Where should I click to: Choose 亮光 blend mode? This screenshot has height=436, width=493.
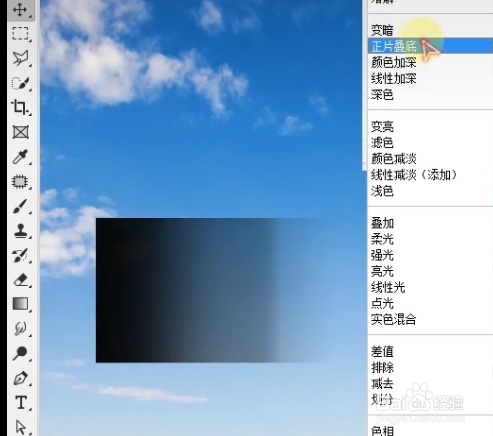[x=382, y=271]
